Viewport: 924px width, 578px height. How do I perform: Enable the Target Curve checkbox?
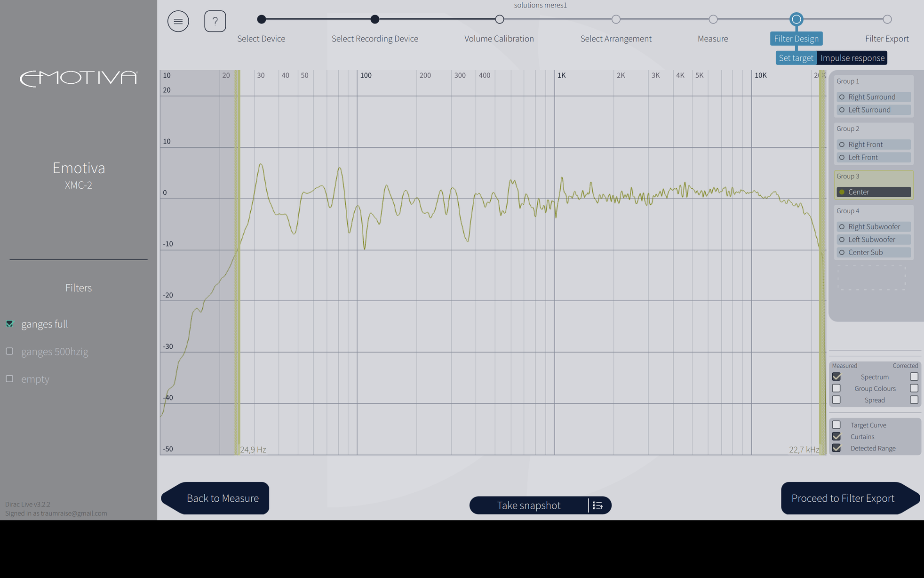point(836,425)
